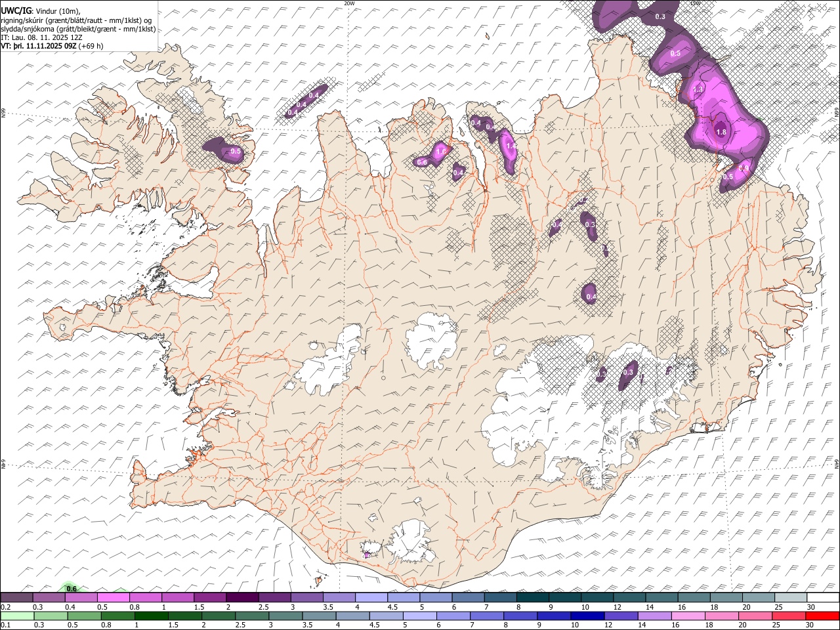The width and height of the screenshot is (840, 630).
Task: Click the IT: Lau. 08. 11. 2025 12Z line
Action: [41, 37]
